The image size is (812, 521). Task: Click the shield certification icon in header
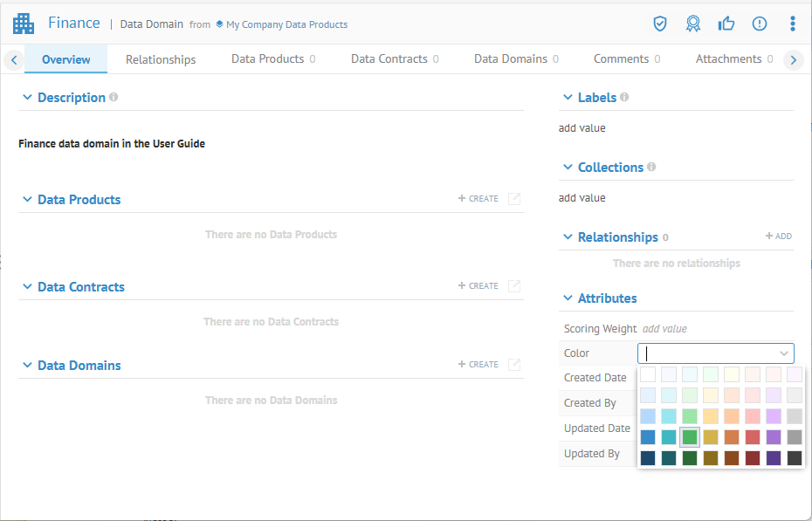660,24
